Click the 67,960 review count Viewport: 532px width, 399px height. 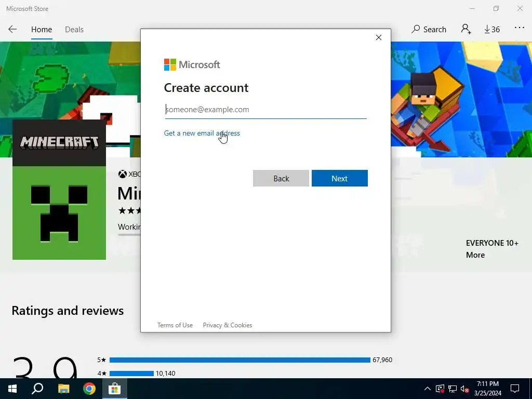point(382,360)
